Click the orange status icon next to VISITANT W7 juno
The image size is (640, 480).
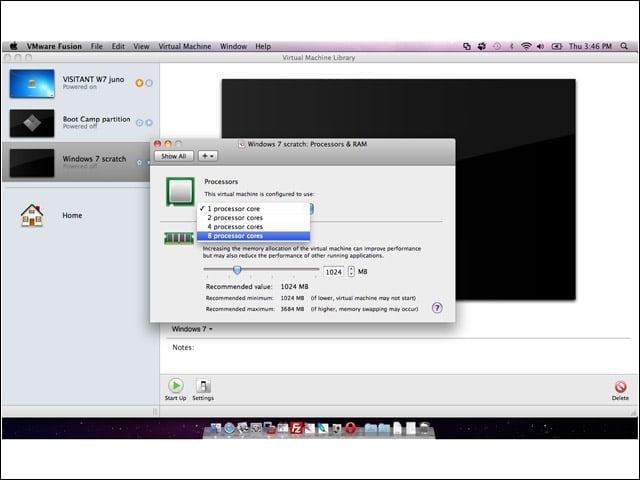click(x=139, y=83)
